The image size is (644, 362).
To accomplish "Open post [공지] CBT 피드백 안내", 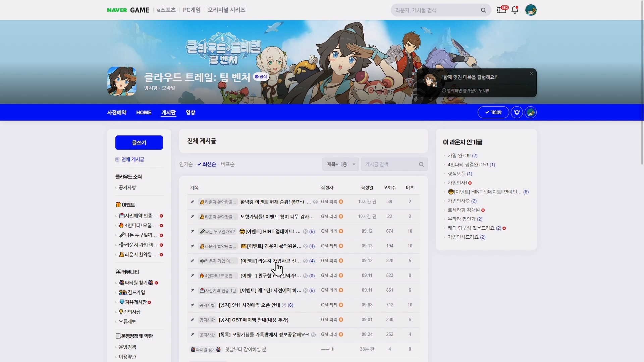I will [x=254, y=320].
